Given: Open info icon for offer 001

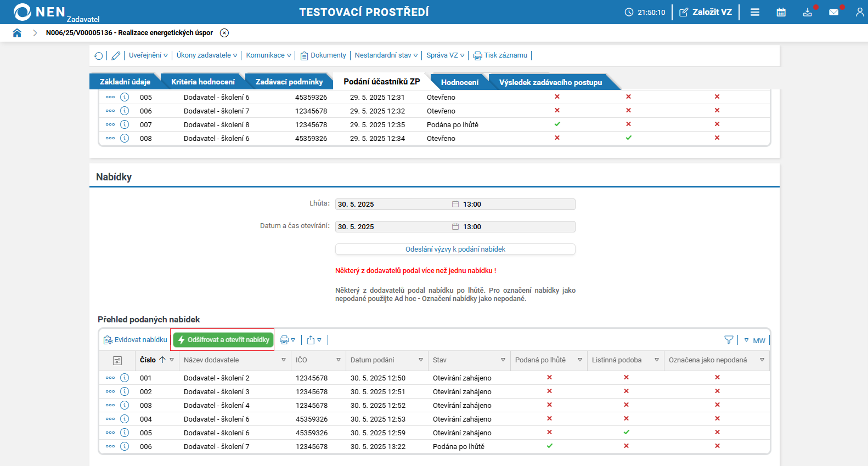Looking at the screenshot, I should click(x=125, y=378).
